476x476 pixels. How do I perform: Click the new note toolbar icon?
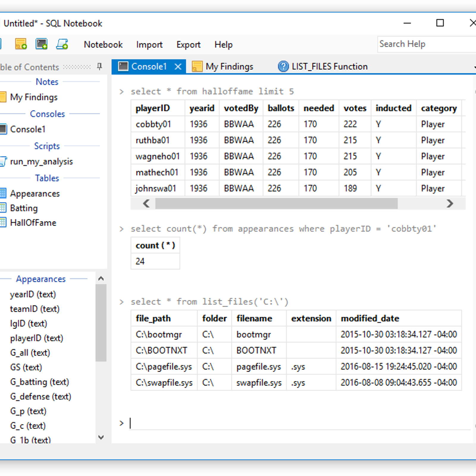21,44
